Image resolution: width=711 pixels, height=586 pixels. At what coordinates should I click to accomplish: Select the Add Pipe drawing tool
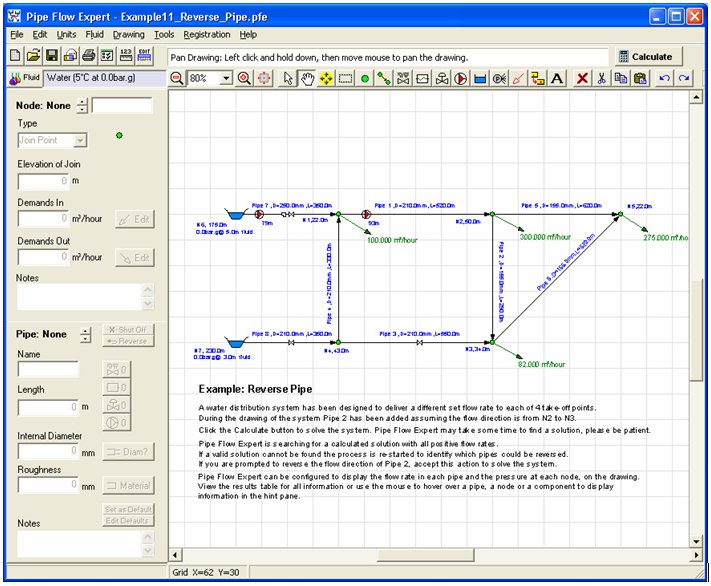tap(383, 78)
